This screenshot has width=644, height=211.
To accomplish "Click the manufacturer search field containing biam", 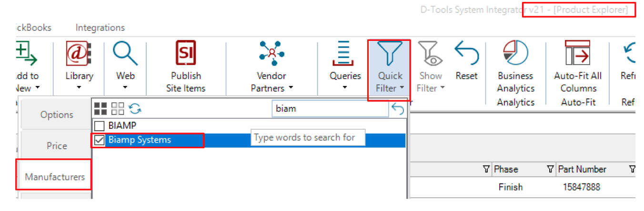I will pos(330,109).
